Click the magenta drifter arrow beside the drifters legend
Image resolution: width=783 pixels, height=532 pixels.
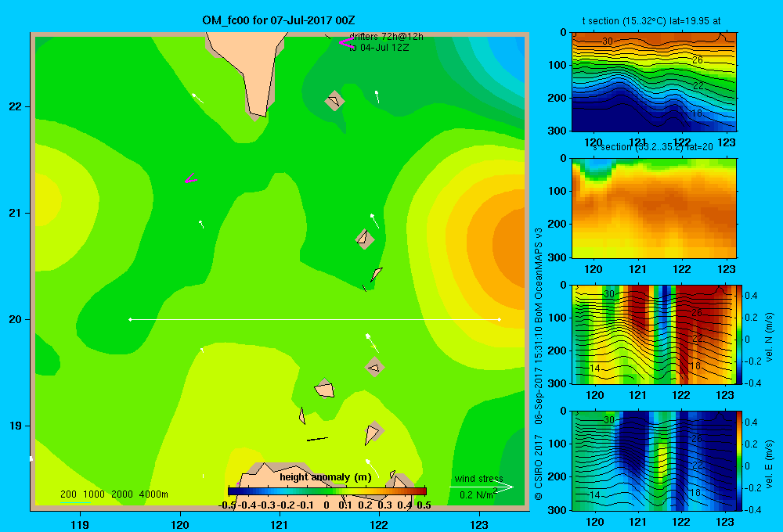(x=346, y=43)
